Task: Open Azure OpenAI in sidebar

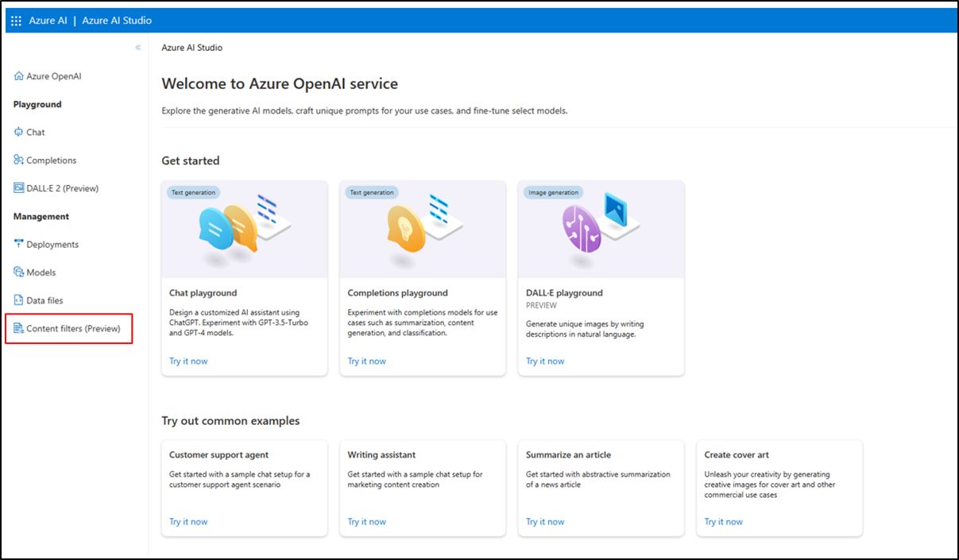Action: (x=48, y=76)
